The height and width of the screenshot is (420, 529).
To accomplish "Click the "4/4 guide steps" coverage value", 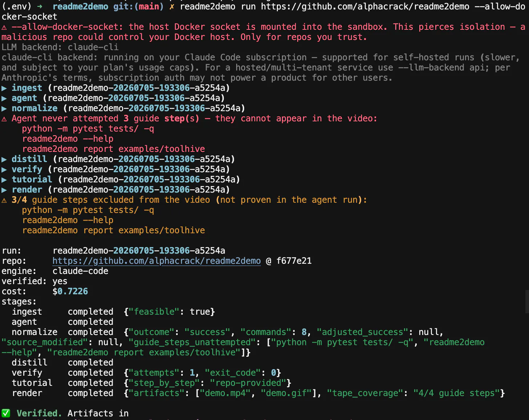I will coord(457,393).
